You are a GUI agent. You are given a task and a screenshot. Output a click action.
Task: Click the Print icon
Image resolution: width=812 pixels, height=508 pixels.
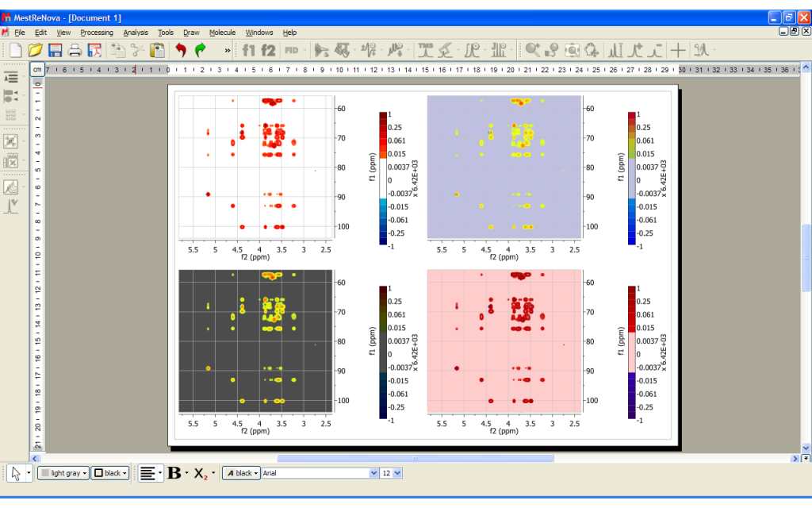coord(75,50)
